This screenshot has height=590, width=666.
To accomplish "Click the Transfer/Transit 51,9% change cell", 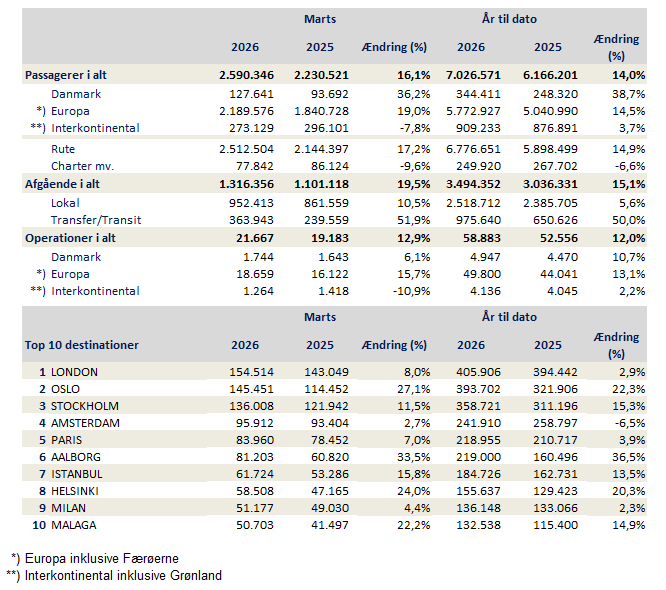I will (x=413, y=220).
